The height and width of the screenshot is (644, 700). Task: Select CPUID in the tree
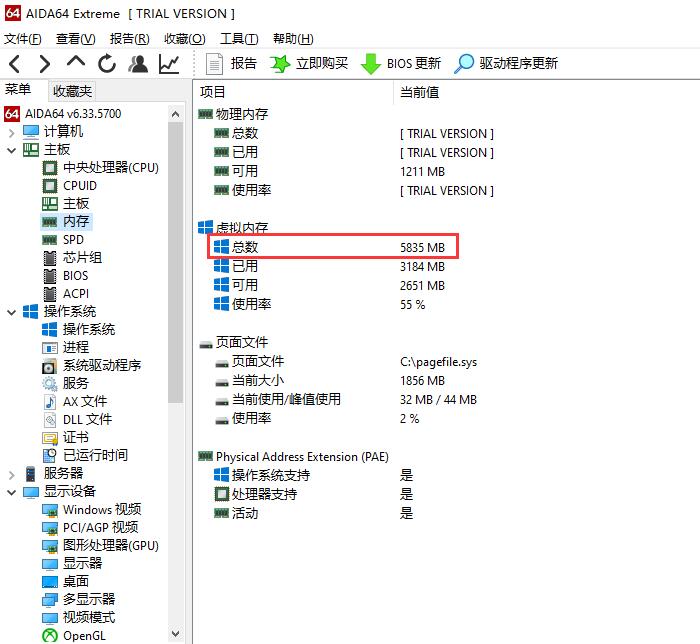pyautogui.click(x=70, y=186)
